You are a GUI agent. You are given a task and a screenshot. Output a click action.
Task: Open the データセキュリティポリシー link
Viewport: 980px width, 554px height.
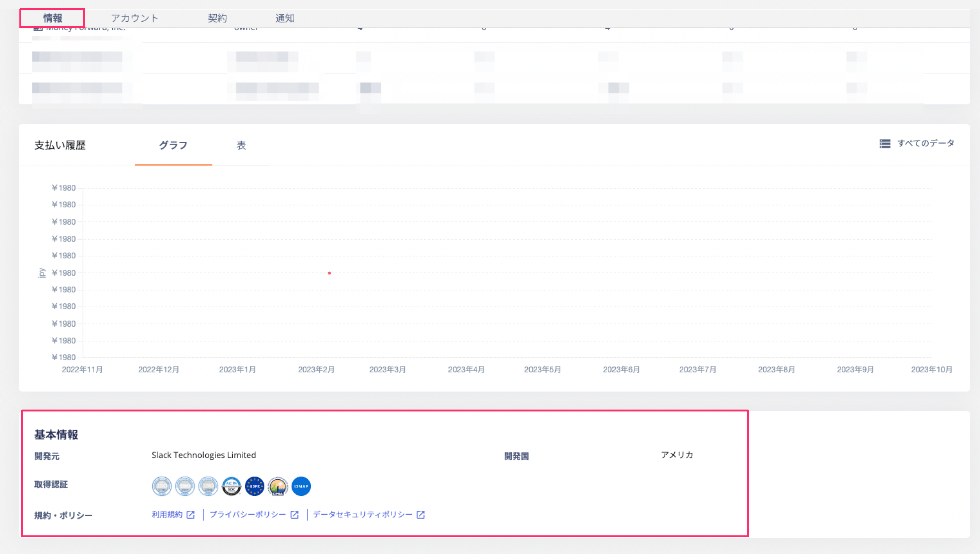click(363, 515)
